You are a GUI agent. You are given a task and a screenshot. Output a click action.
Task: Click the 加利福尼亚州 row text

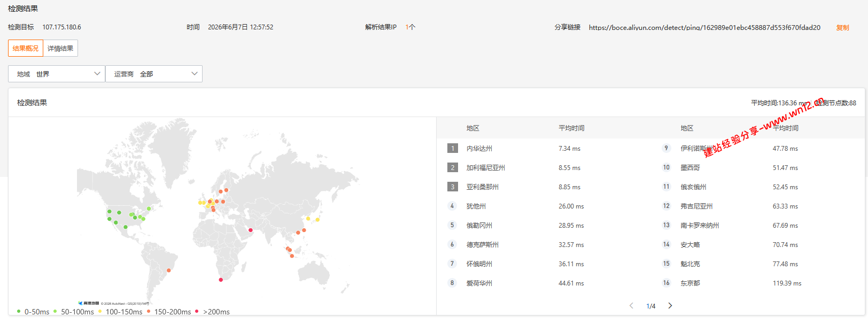pyautogui.click(x=485, y=168)
